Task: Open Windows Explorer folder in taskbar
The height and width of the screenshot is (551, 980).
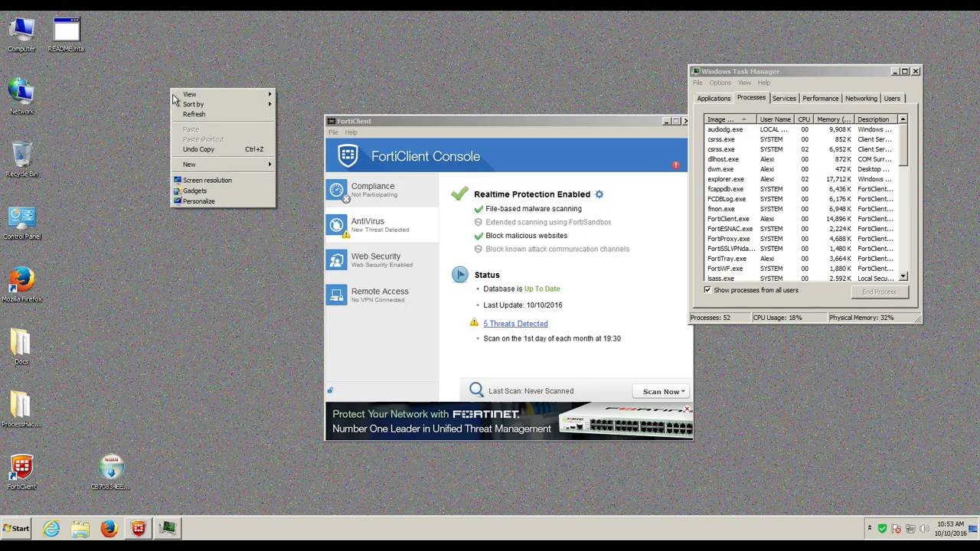Action: 80,528
